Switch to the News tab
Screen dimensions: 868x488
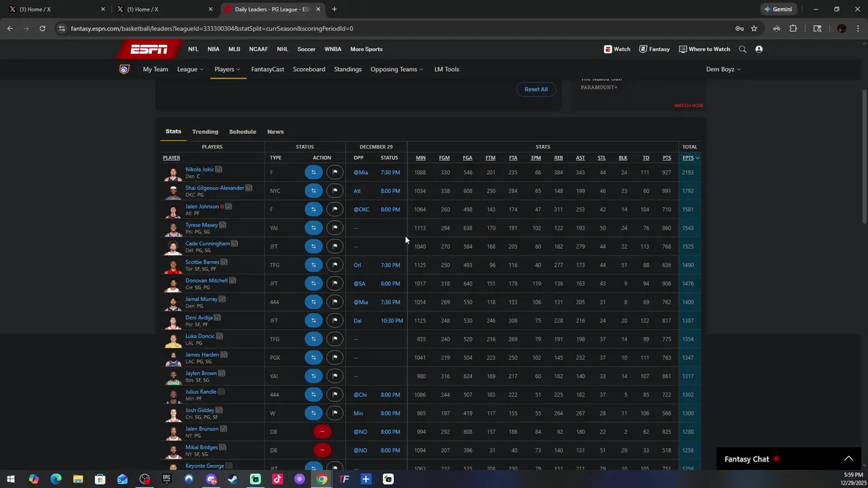pyautogui.click(x=275, y=131)
